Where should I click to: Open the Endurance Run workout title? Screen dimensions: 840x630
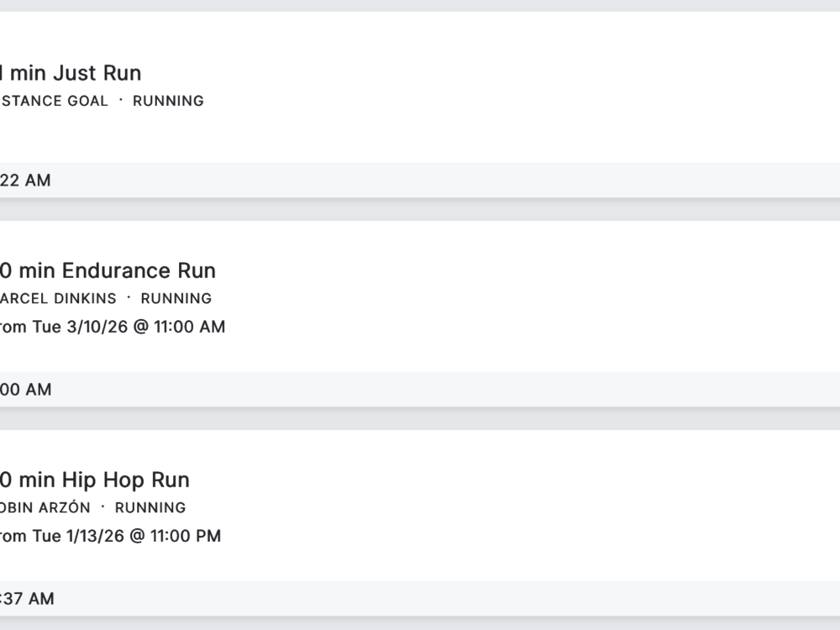(108, 270)
